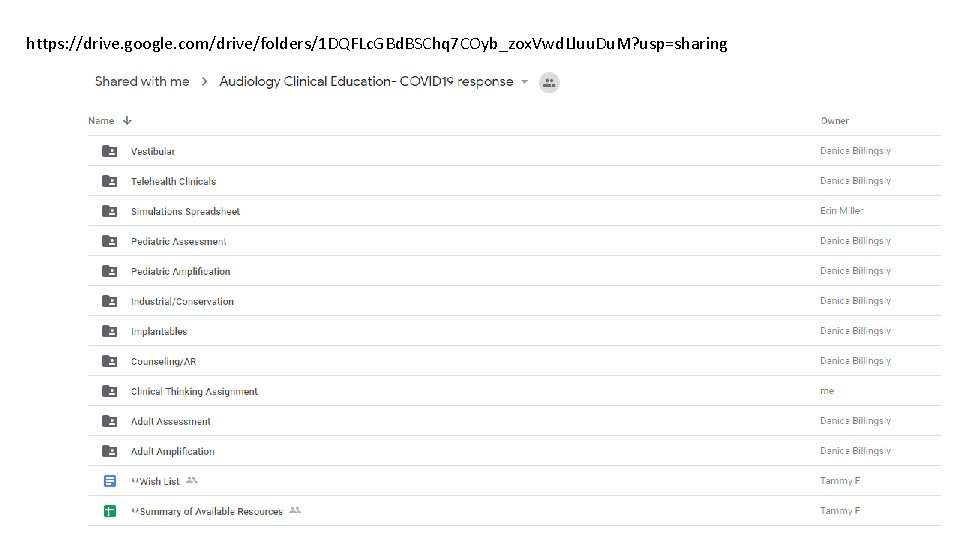Select the Industrial/Conservation row name
960x540 pixels.
[x=182, y=301]
